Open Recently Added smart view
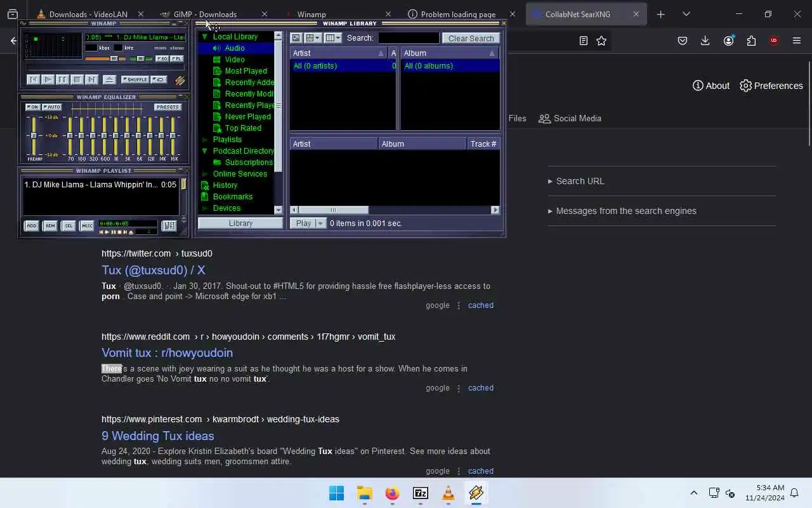Image resolution: width=812 pixels, height=508 pixels. 249,83
